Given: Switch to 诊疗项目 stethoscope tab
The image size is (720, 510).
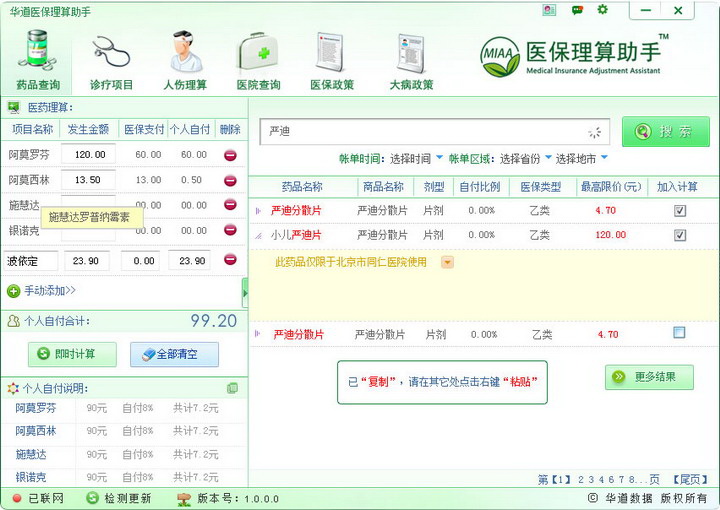Looking at the screenshot, I should pyautogui.click(x=111, y=60).
